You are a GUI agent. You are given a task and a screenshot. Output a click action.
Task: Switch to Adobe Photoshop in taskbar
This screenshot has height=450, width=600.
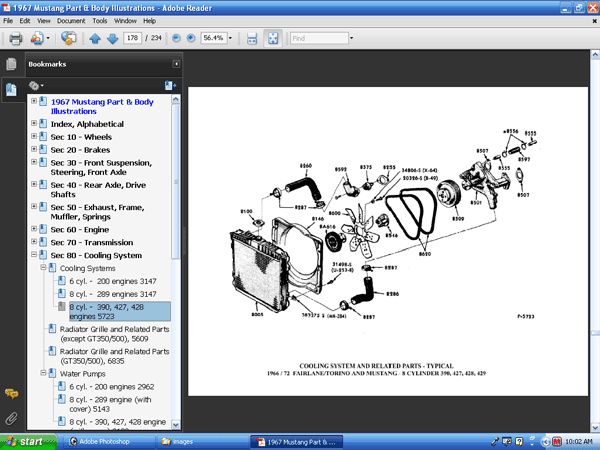108,442
